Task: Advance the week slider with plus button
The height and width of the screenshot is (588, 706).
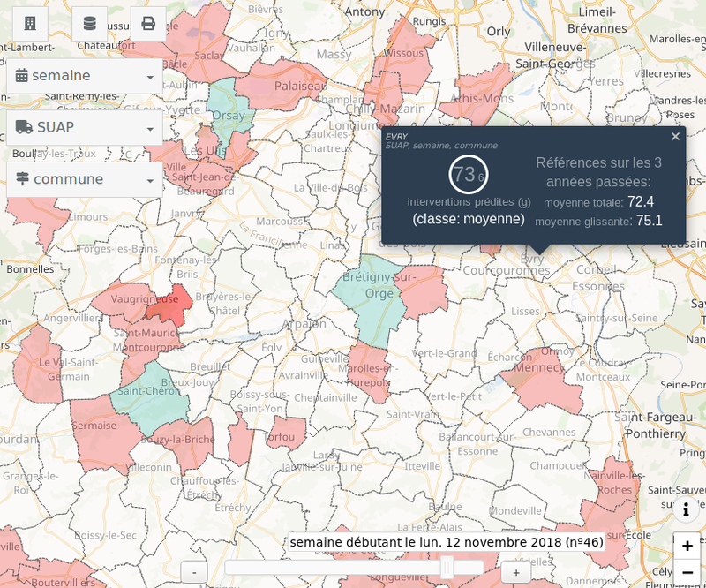Action: pyautogui.click(x=516, y=572)
